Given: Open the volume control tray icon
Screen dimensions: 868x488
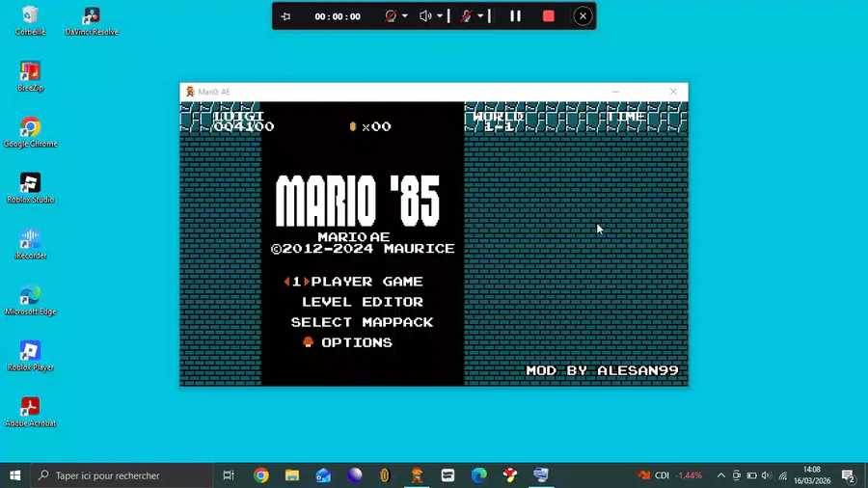Looking at the screenshot, I should click(x=767, y=475).
